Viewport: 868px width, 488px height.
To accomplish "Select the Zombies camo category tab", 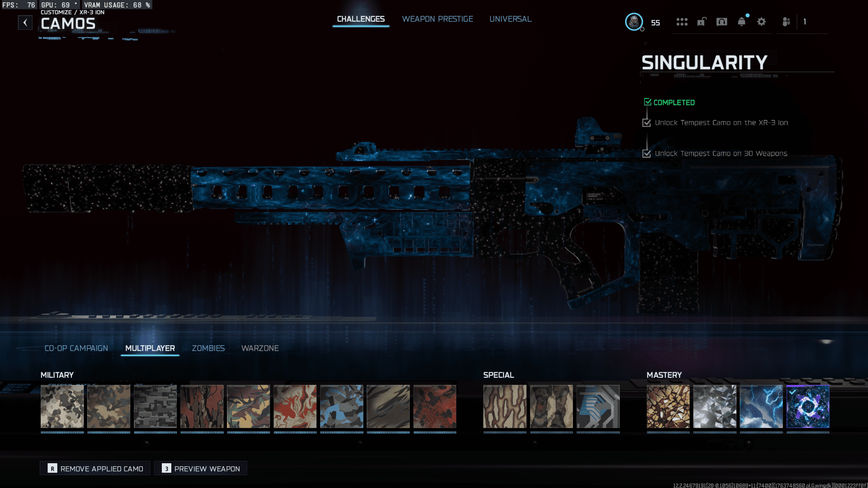I will coord(208,348).
